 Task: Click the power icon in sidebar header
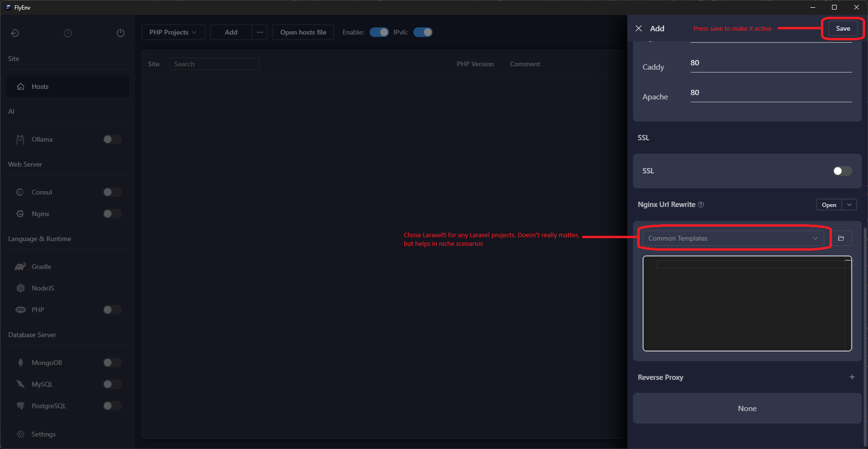pyautogui.click(x=121, y=33)
